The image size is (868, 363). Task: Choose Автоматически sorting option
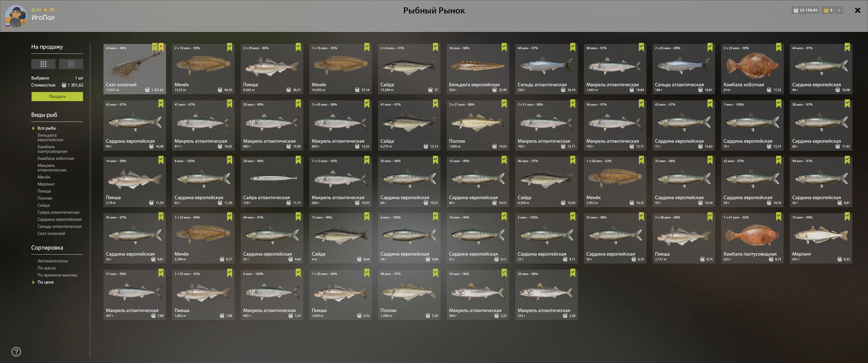tap(53, 261)
